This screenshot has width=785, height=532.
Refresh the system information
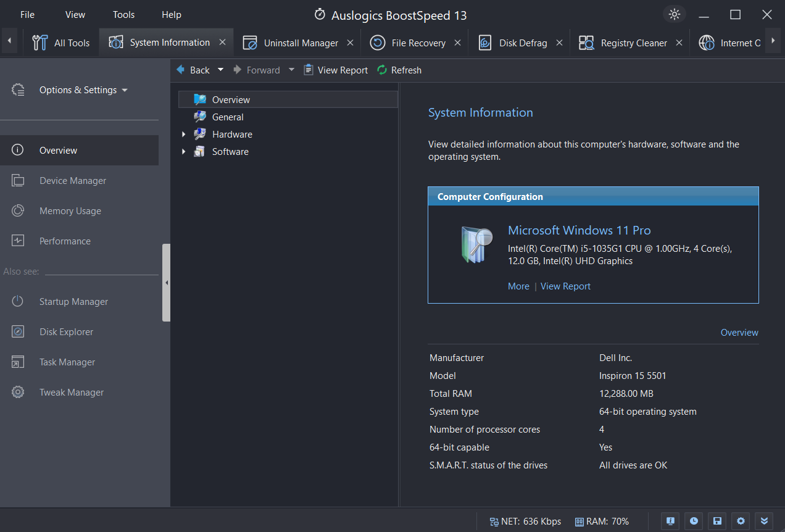[399, 70]
